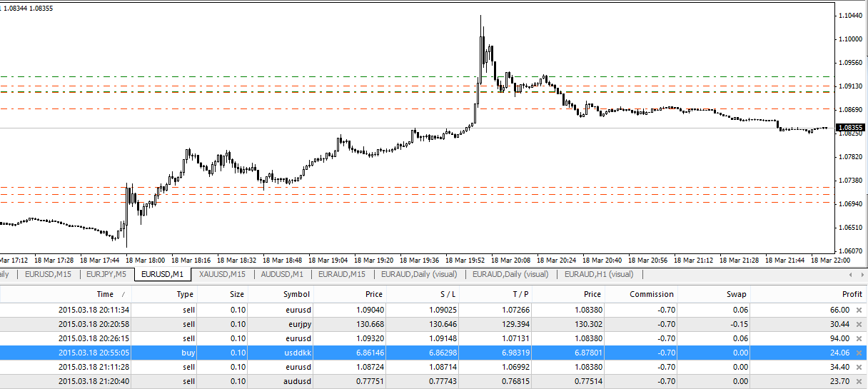The width and height of the screenshot is (868, 389).
Task: Close the eurjpy sell order with x icon
Action: pyautogui.click(x=859, y=324)
